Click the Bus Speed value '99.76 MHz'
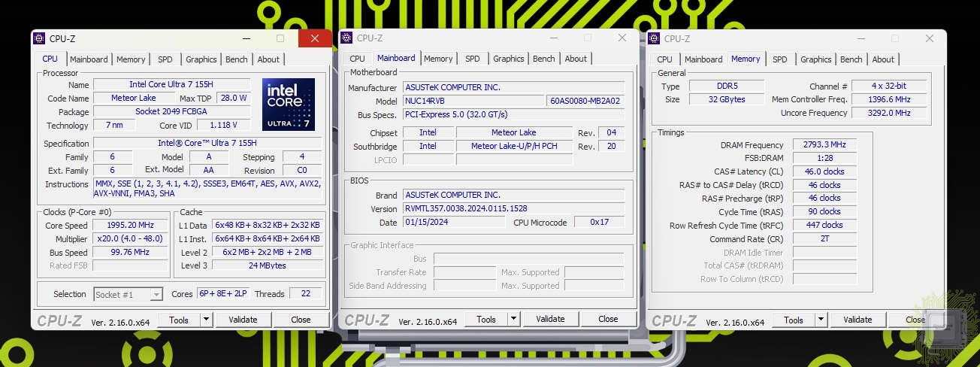 point(131,252)
